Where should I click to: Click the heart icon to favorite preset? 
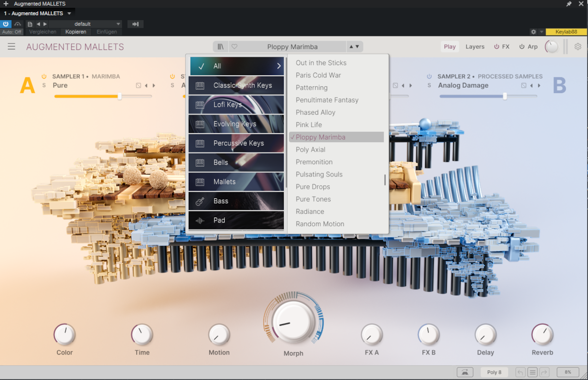234,47
